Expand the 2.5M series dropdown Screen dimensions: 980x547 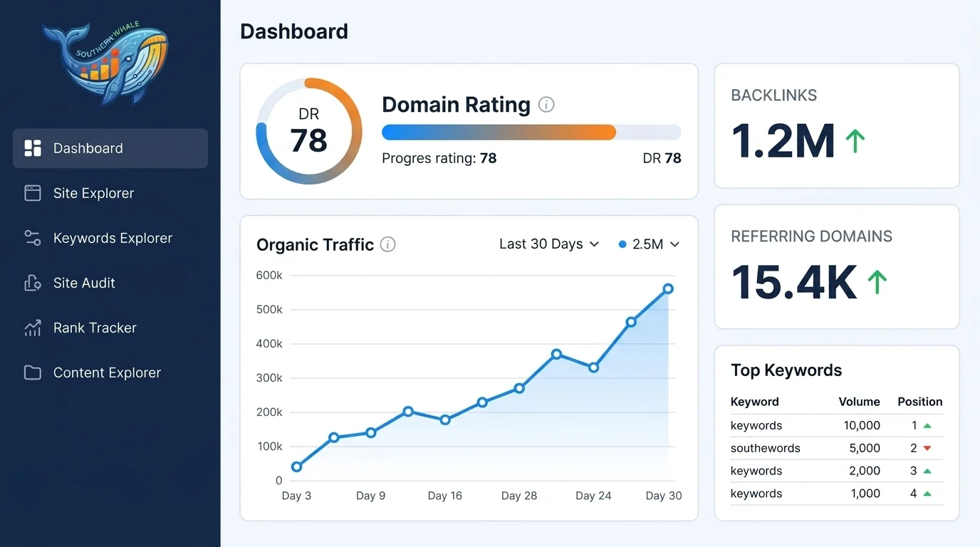point(649,244)
